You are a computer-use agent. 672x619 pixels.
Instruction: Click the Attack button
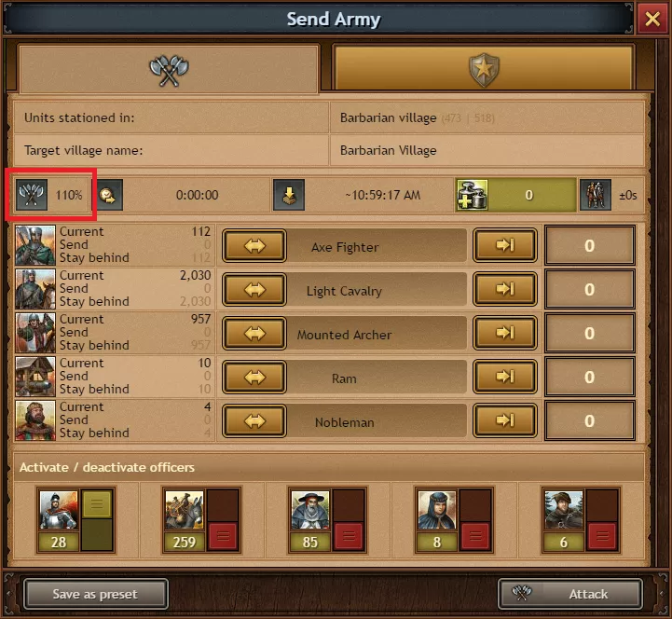570,594
